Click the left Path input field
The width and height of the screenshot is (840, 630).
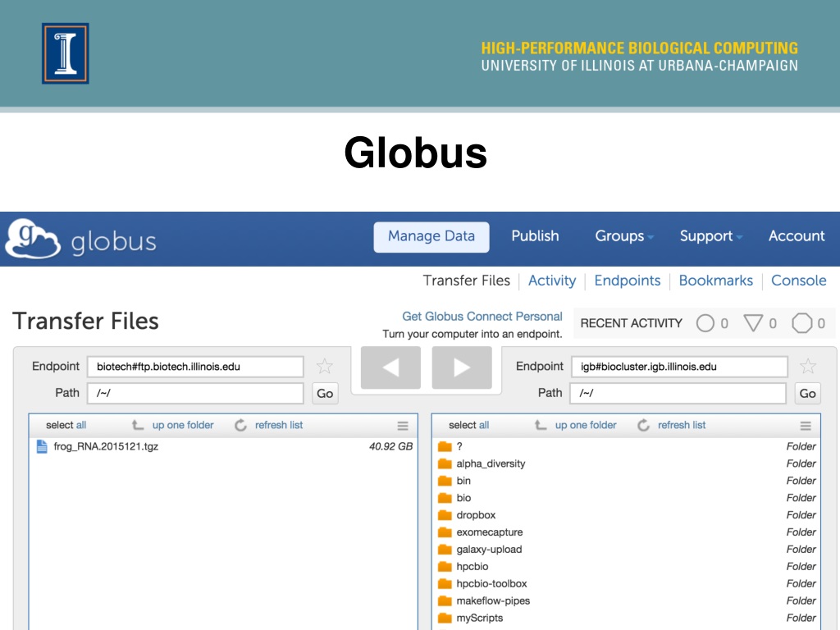[x=195, y=393]
